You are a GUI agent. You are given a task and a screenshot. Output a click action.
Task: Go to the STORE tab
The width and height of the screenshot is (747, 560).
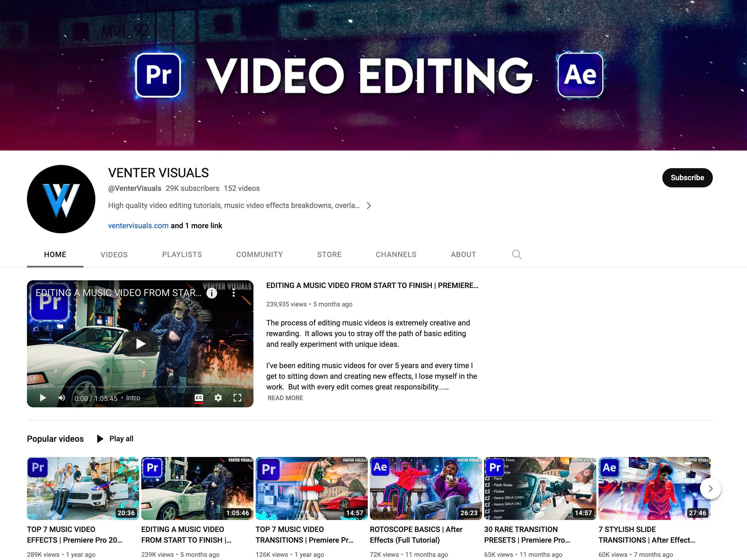pyautogui.click(x=329, y=255)
